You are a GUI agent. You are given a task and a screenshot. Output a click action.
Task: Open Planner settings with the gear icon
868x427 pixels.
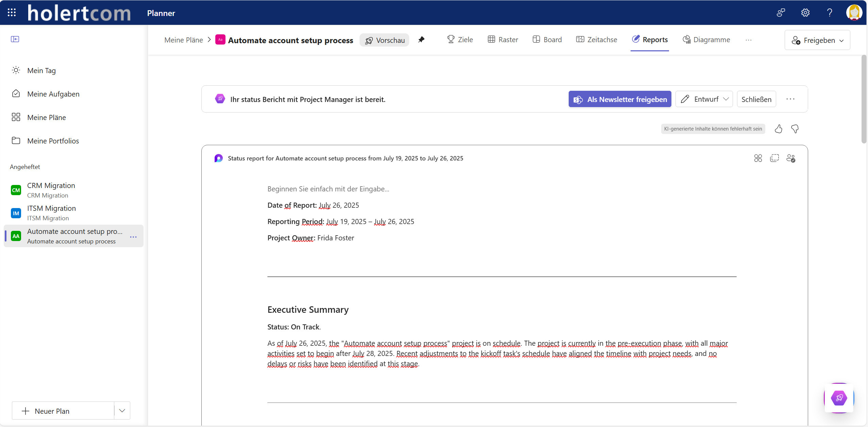(805, 13)
